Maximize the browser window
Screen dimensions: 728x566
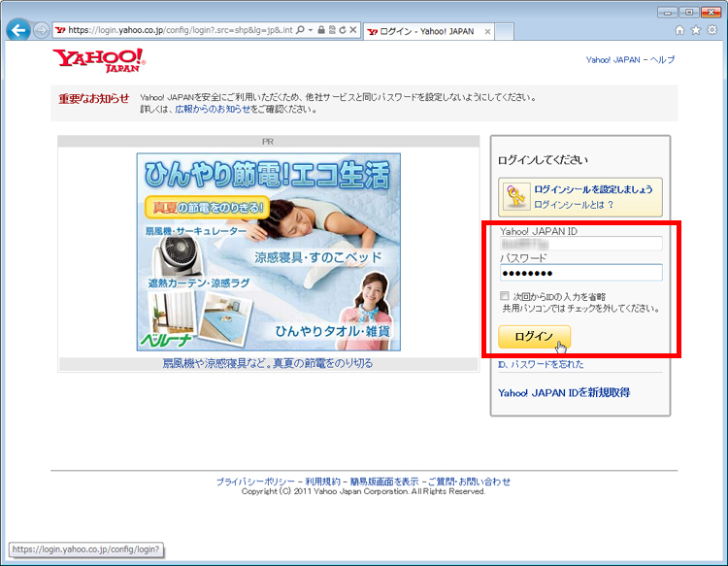click(689, 13)
